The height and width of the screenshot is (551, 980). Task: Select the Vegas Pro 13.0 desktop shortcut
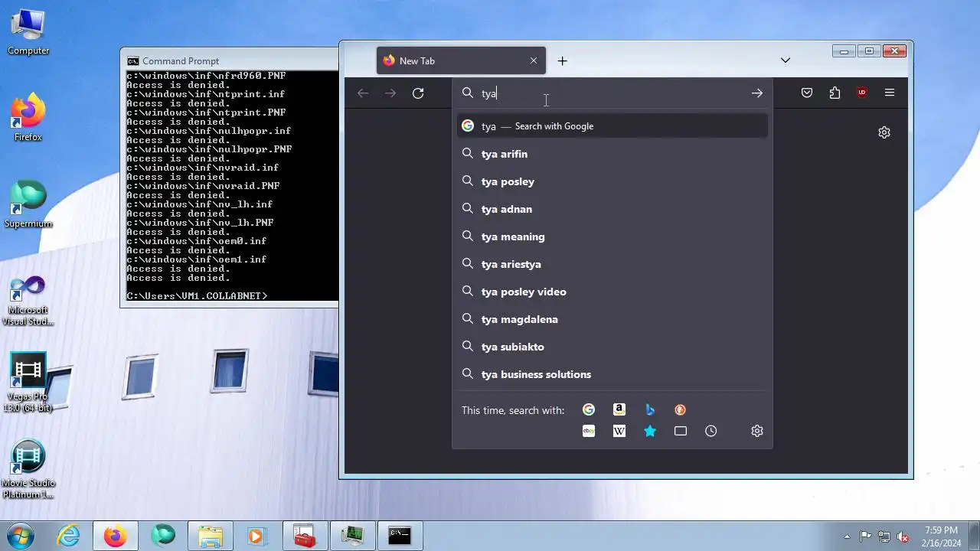click(28, 382)
